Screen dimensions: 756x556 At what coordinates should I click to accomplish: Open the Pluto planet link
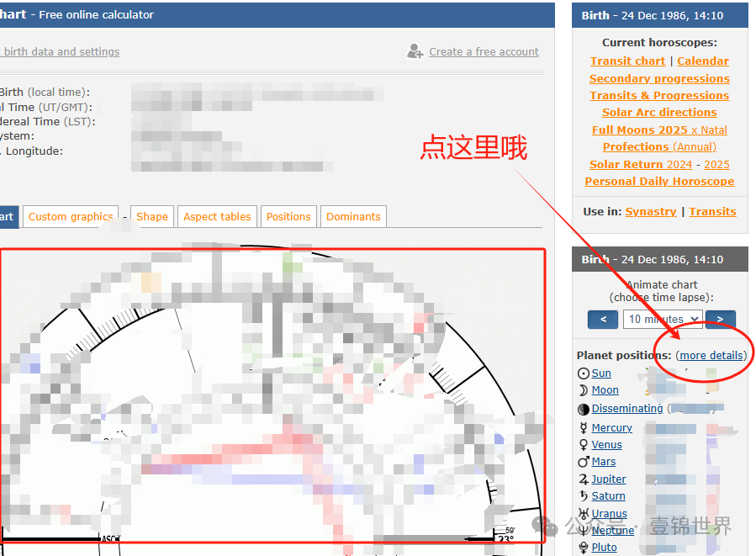(604, 548)
